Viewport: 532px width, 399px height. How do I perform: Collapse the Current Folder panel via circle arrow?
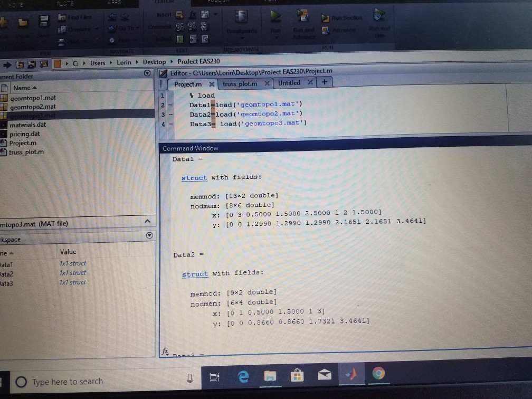(148, 73)
